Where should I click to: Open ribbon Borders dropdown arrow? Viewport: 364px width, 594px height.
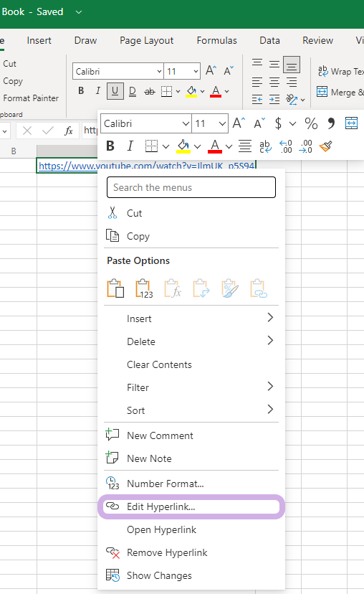pos(178,92)
